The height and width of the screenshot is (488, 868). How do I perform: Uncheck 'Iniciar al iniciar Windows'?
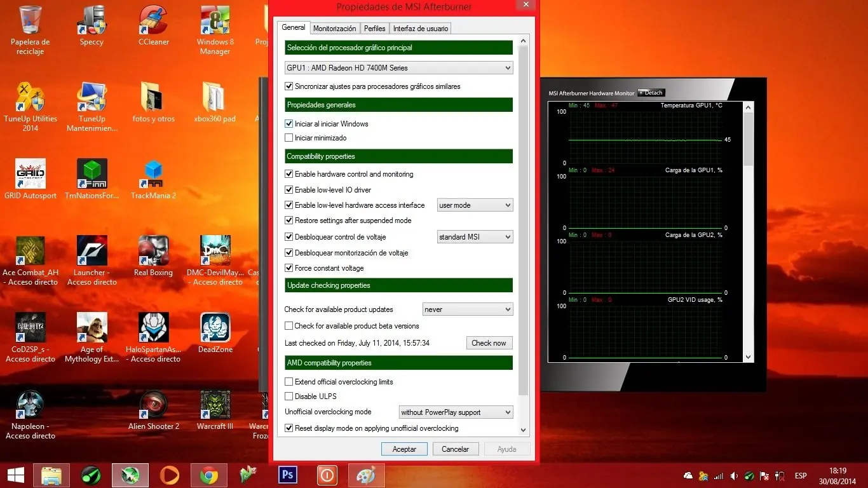(x=289, y=124)
